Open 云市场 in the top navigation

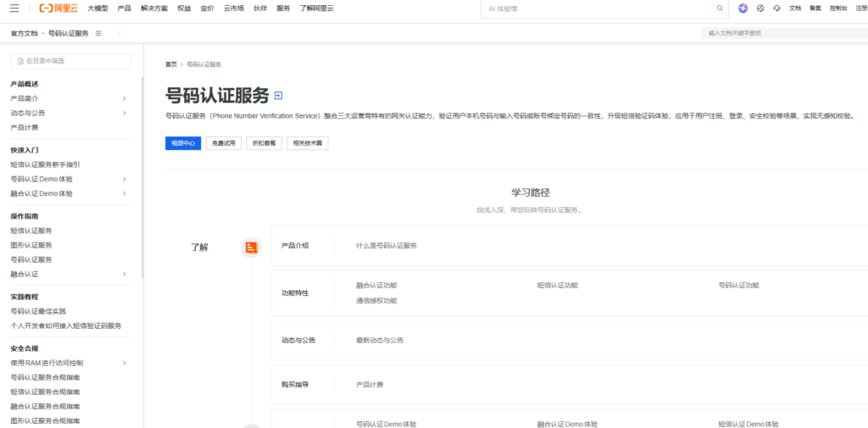pyautogui.click(x=234, y=8)
